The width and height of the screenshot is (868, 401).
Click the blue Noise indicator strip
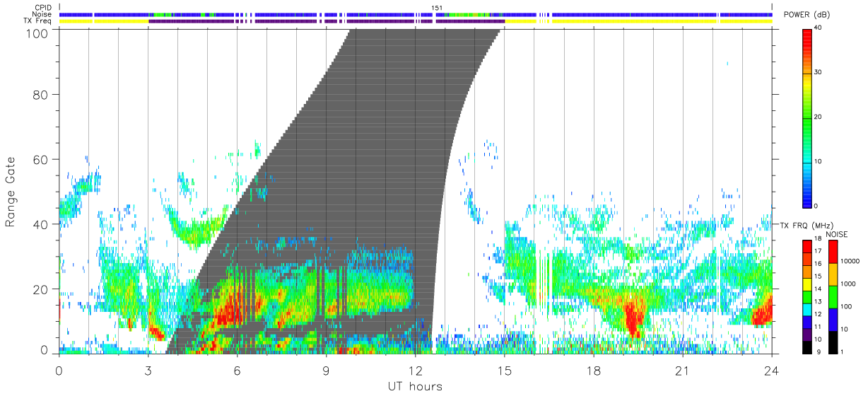416,14
